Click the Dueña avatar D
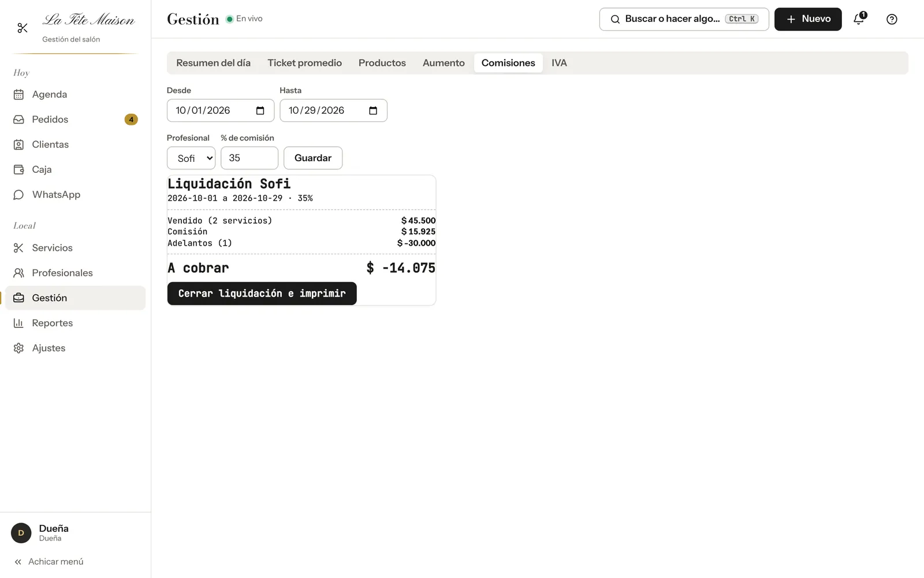Viewport: 924px width, 578px height. pyautogui.click(x=21, y=533)
